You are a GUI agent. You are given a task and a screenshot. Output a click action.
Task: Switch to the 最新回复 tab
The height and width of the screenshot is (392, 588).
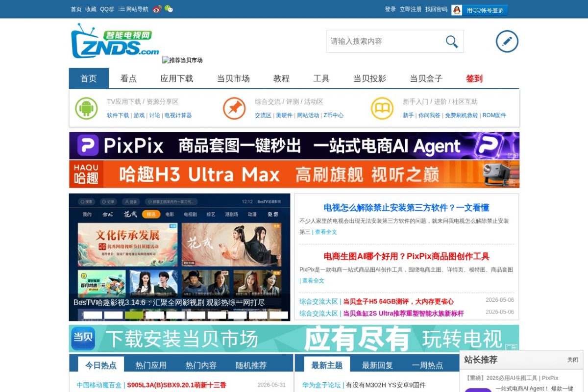(377, 365)
